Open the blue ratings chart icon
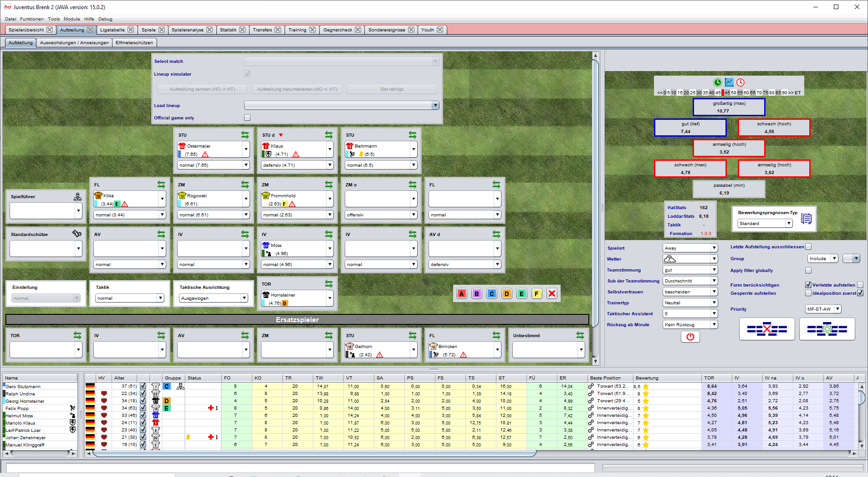The height and width of the screenshot is (477, 868). click(729, 82)
